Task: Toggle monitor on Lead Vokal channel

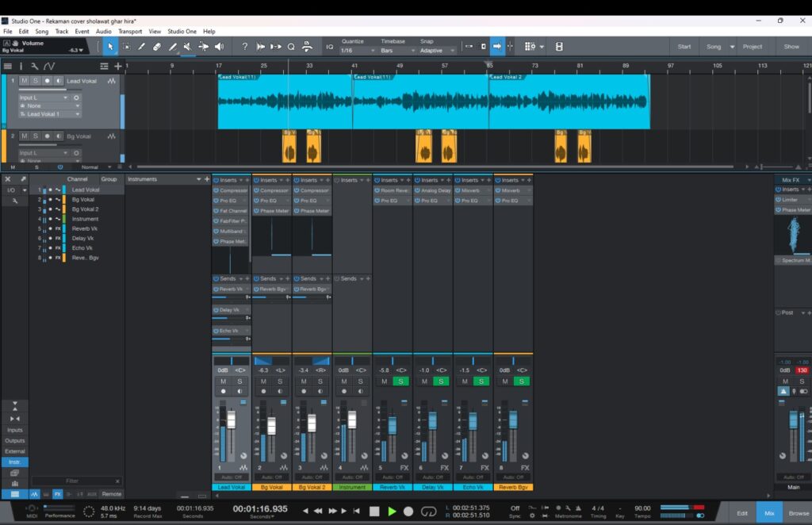Action: pyautogui.click(x=239, y=392)
